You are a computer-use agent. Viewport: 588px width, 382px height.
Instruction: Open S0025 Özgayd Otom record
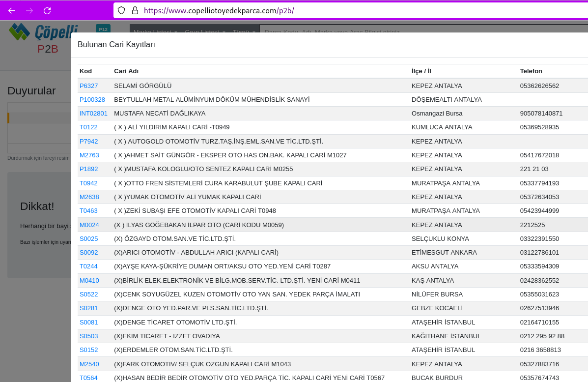[89, 238]
